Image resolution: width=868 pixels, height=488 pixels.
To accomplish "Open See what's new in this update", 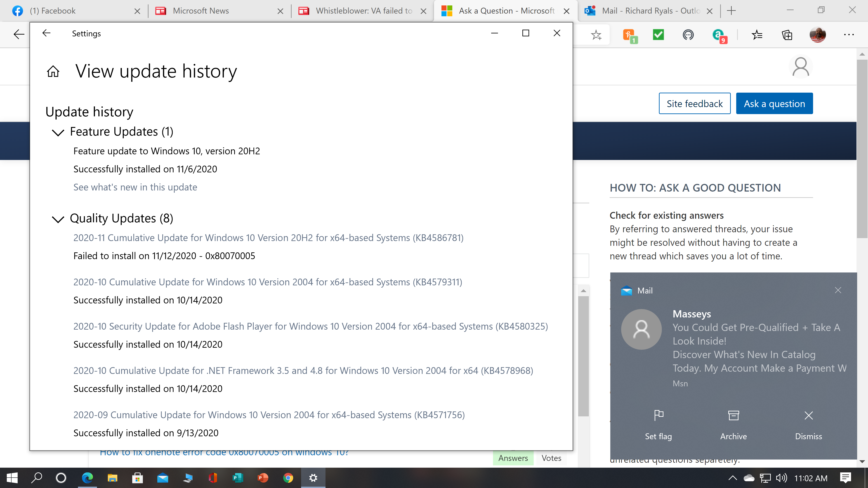I will pyautogui.click(x=135, y=187).
